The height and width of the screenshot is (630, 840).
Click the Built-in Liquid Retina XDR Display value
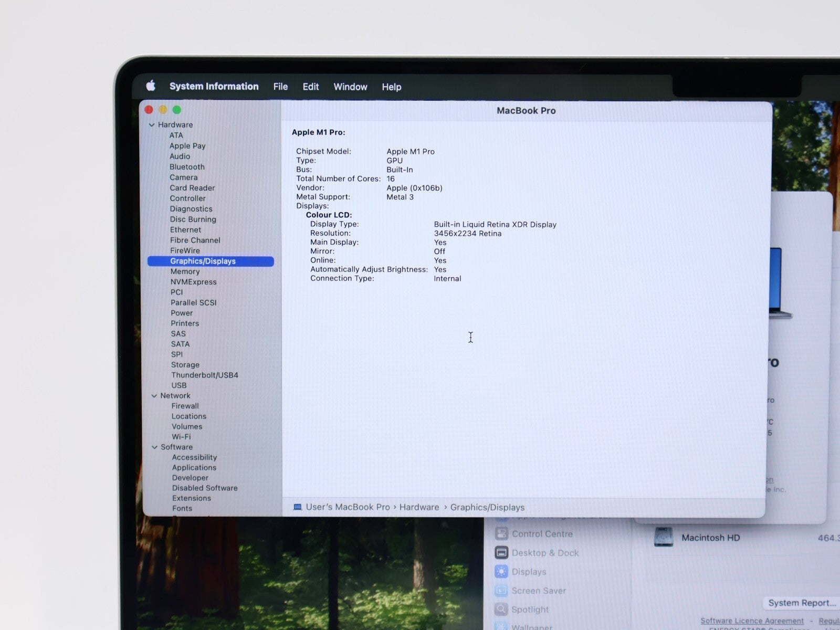[495, 225]
